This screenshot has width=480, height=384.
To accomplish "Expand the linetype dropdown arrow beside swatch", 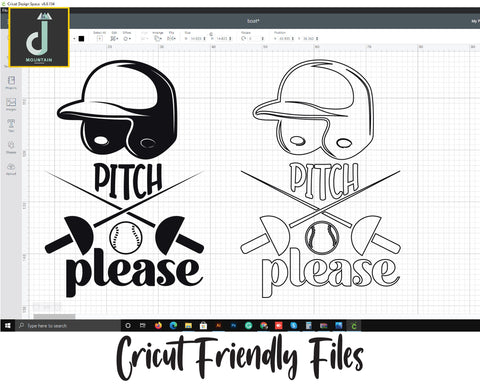I will click(x=74, y=39).
